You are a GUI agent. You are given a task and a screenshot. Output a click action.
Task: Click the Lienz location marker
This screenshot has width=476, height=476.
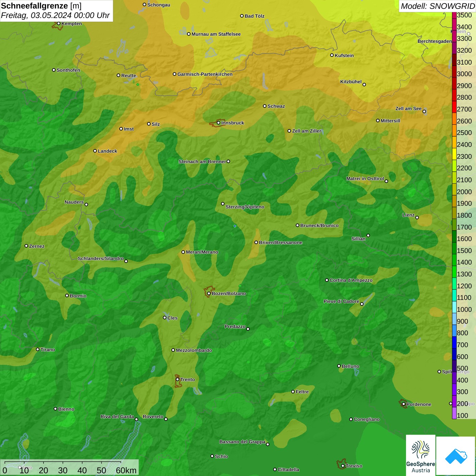coord(417,218)
